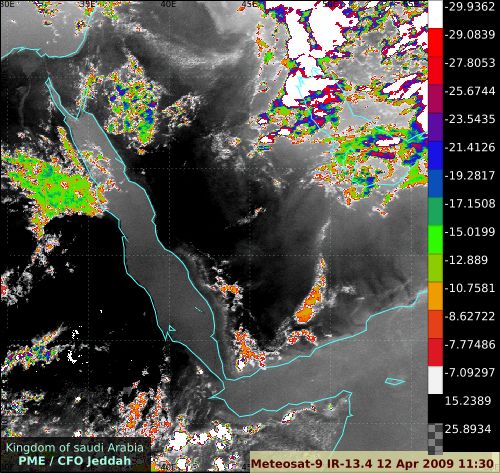Screen dimensions: 500x473
Task: Select the white -29.9362 legend swatch
Action: point(435,14)
